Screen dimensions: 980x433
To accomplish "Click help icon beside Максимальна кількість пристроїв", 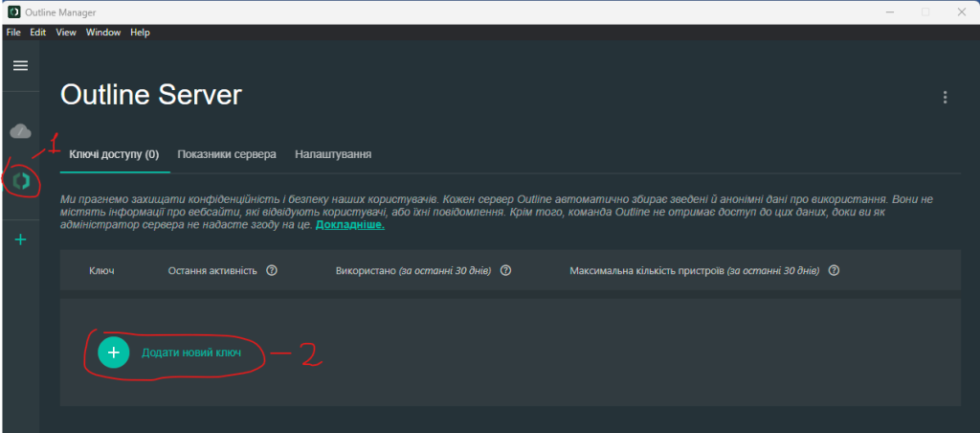I will coord(835,271).
